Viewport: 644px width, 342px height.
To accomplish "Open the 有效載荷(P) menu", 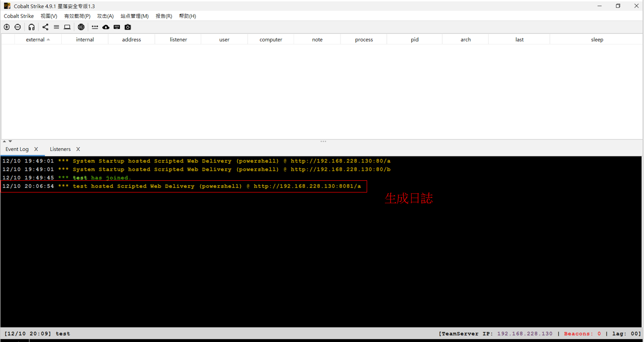I will click(77, 16).
